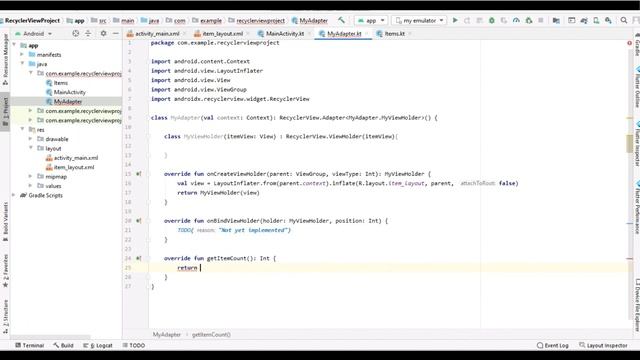This screenshot has height=360, width=640.
Task: Click the red error indicator above editor scrollbar
Action: click(x=629, y=43)
